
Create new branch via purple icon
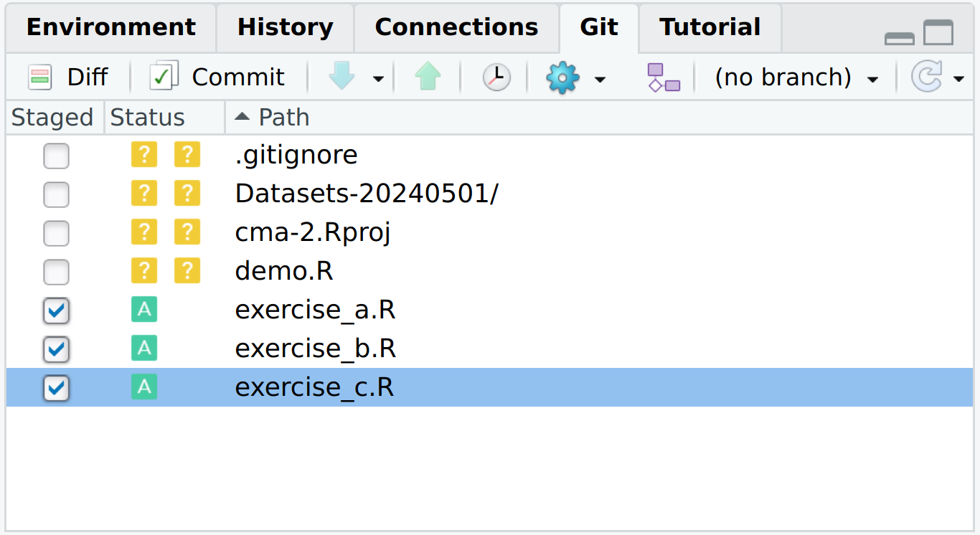663,77
